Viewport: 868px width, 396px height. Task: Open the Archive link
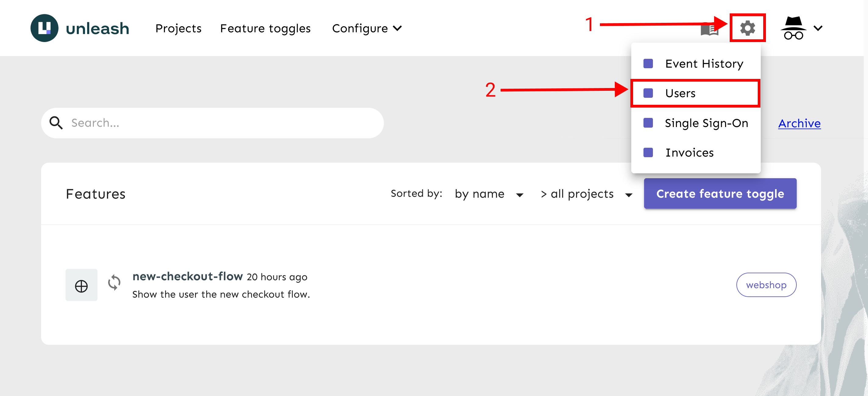799,123
